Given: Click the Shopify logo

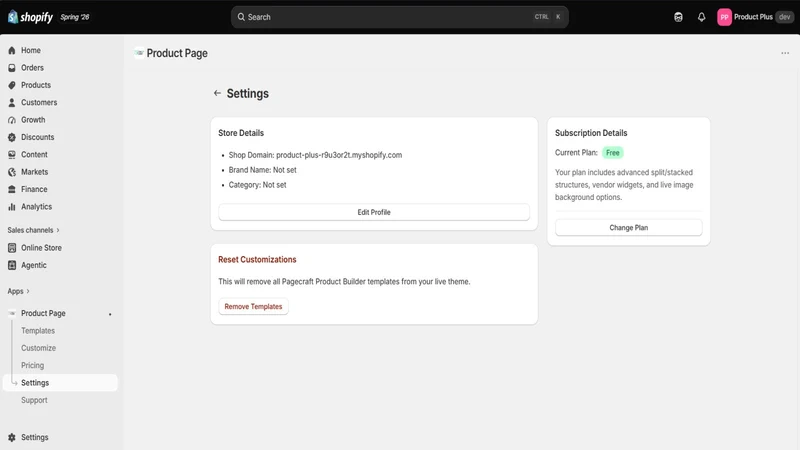Looking at the screenshot, I should click(30, 17).
